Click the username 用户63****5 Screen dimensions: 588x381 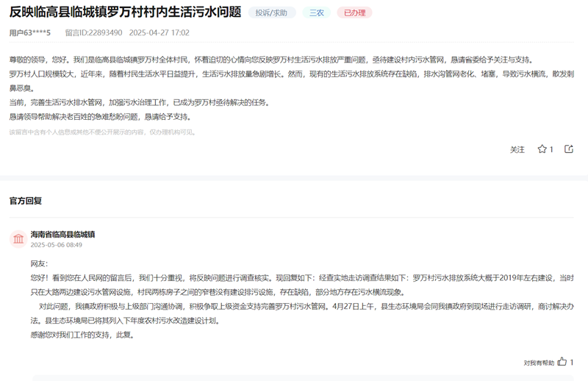(30, 32)
